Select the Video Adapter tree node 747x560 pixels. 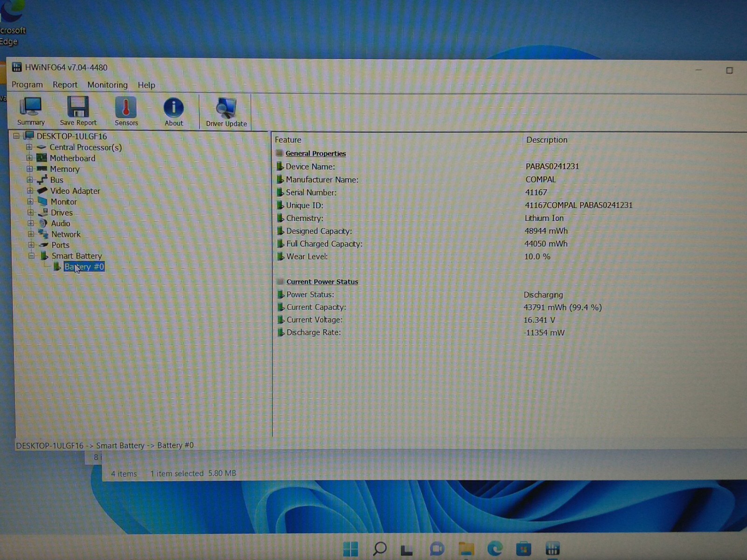tap(75, 191)
